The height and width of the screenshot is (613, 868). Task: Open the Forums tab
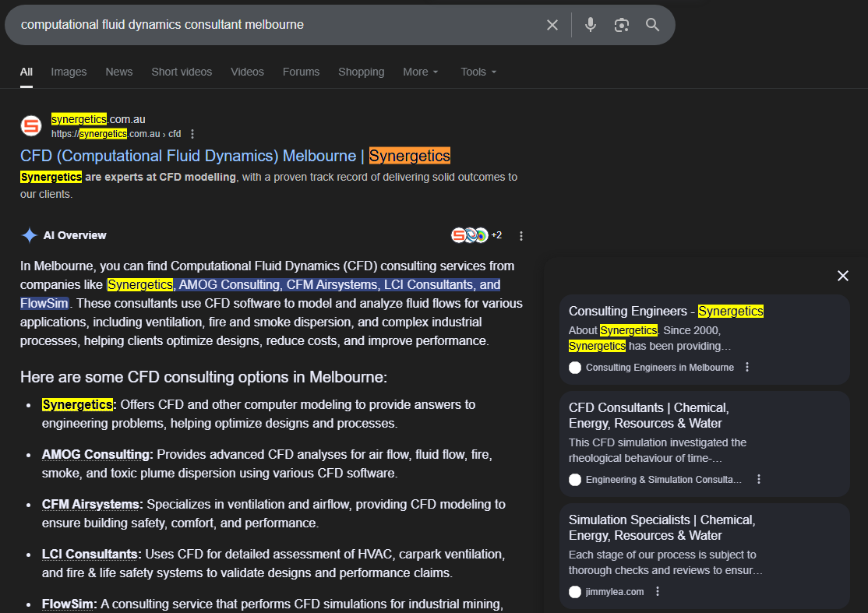point(301,72)
